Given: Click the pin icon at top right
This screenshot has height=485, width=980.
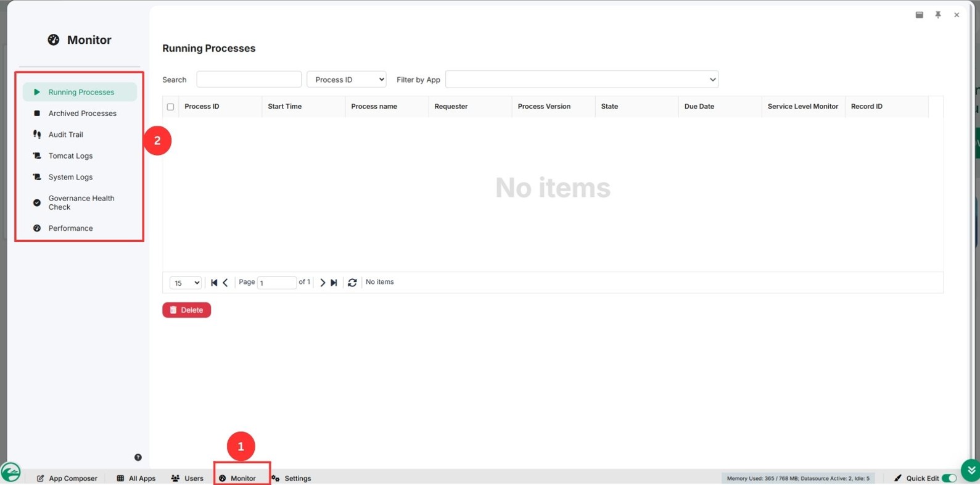Looking at the screenshot, I should tap(938, 15).
